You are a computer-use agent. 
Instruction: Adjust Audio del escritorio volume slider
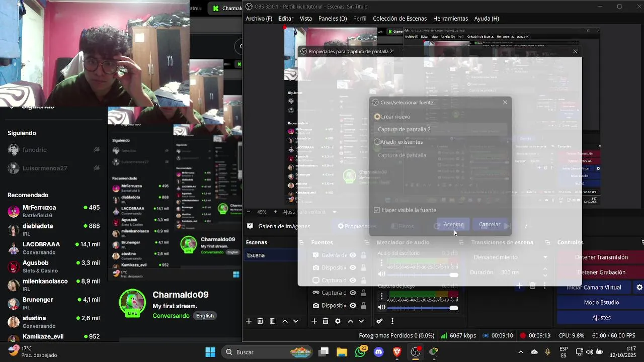(x=423, y=275)
